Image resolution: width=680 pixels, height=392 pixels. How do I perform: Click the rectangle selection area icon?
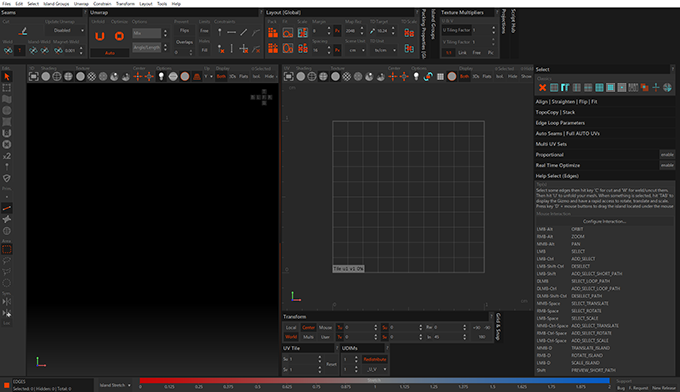7,249
